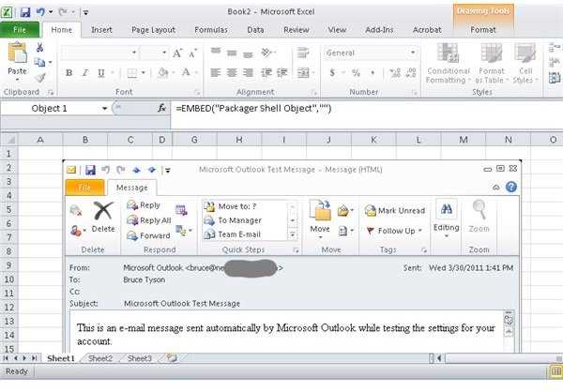Click the Insert Worksheet icon
The height and width of the screenshot is (392, 563).
(x=172, y=358)
